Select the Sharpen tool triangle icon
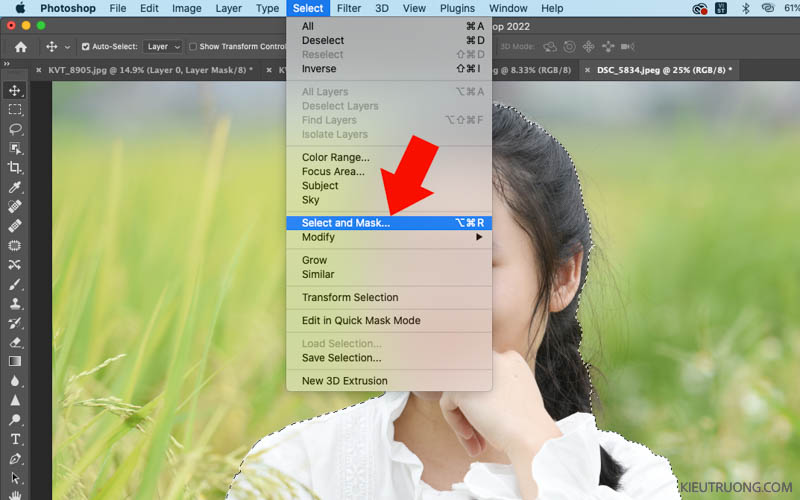Image resolution: width=800 pixels, height=500 pixels. (x=15, y=401)
